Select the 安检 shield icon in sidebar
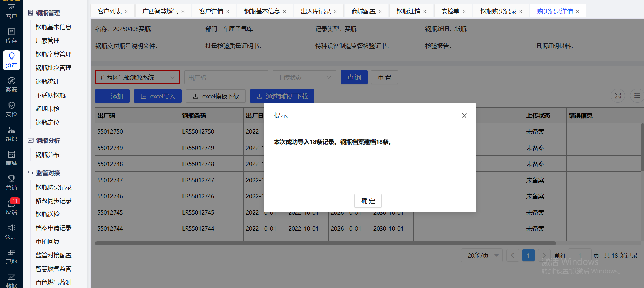Viewport: 644px width, 288px height. point(11,109)
